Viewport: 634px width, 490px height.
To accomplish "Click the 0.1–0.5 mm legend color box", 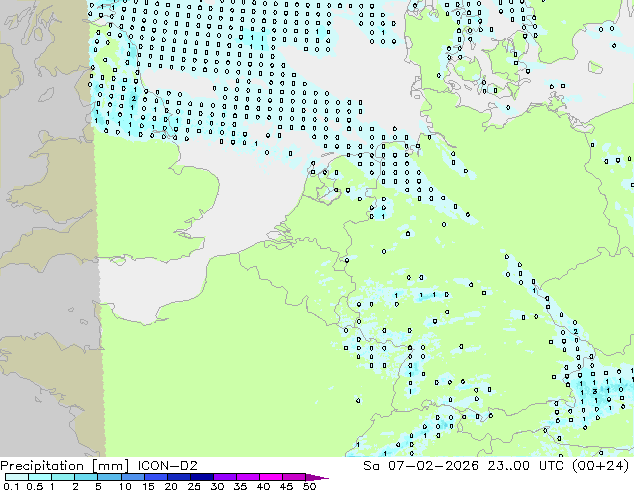I will click(17, 477).
